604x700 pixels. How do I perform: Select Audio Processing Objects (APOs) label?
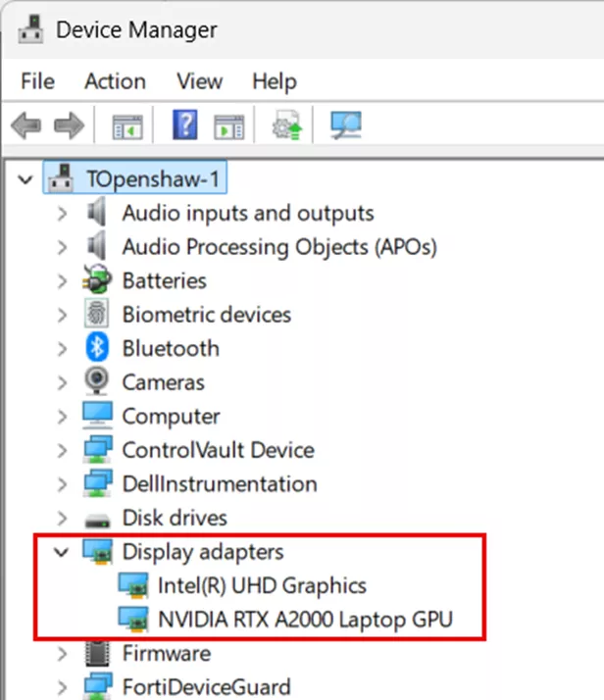click(x=279, y=247)
